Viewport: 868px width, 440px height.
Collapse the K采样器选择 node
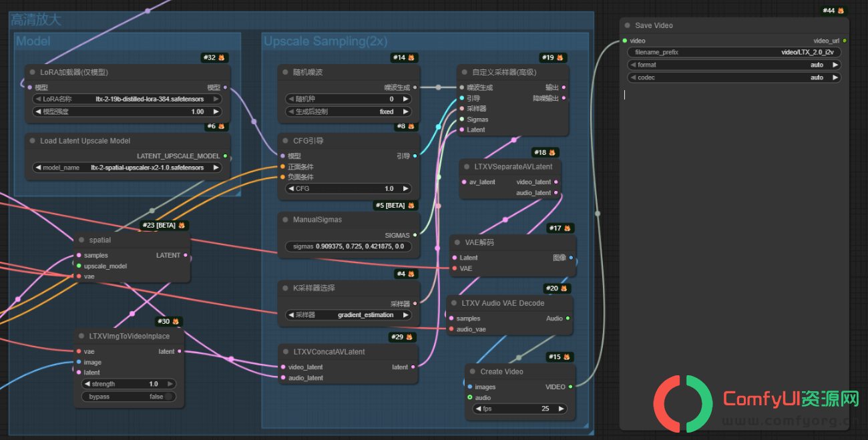click(285, 288)
